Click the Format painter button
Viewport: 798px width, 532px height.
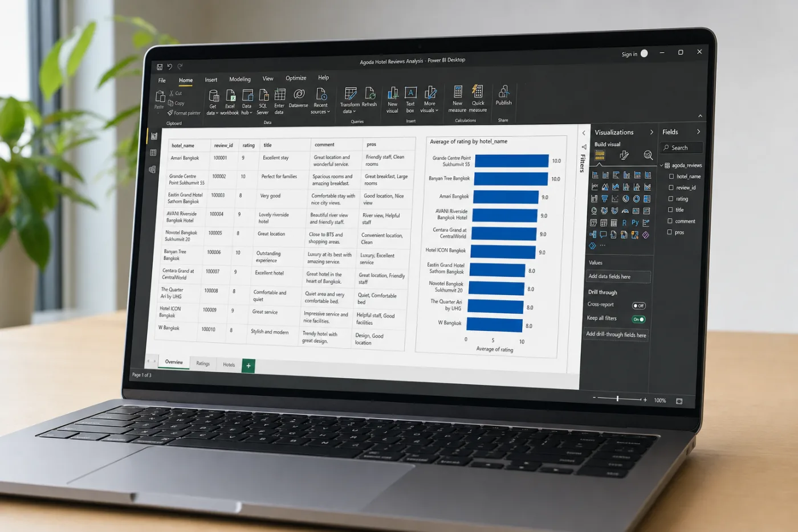coord(184,113)
